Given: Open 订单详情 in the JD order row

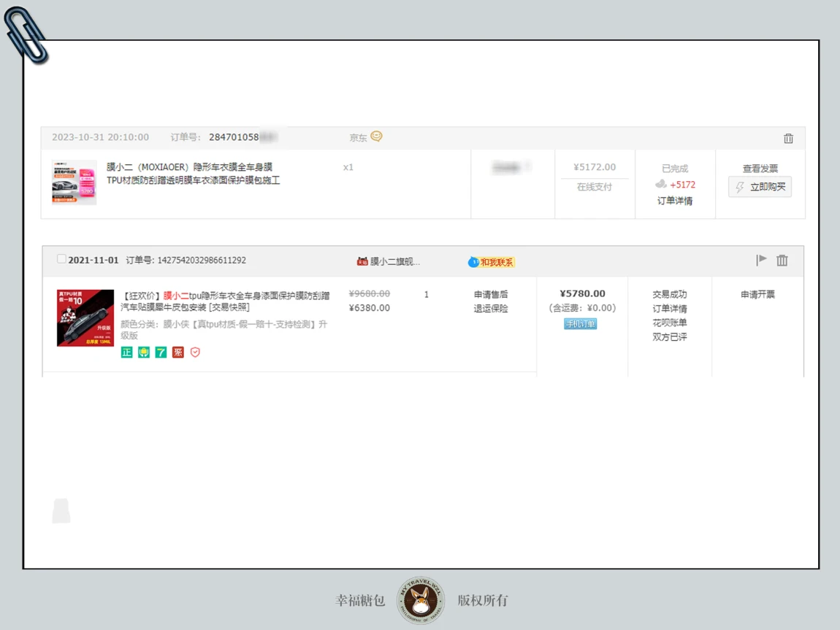Looking at the screenshot, I should click(x=674, y=201).
